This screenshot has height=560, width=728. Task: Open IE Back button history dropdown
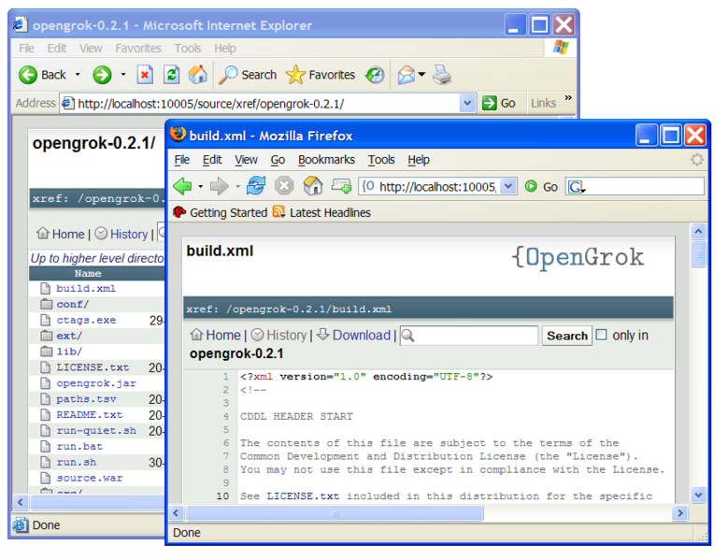78,75
